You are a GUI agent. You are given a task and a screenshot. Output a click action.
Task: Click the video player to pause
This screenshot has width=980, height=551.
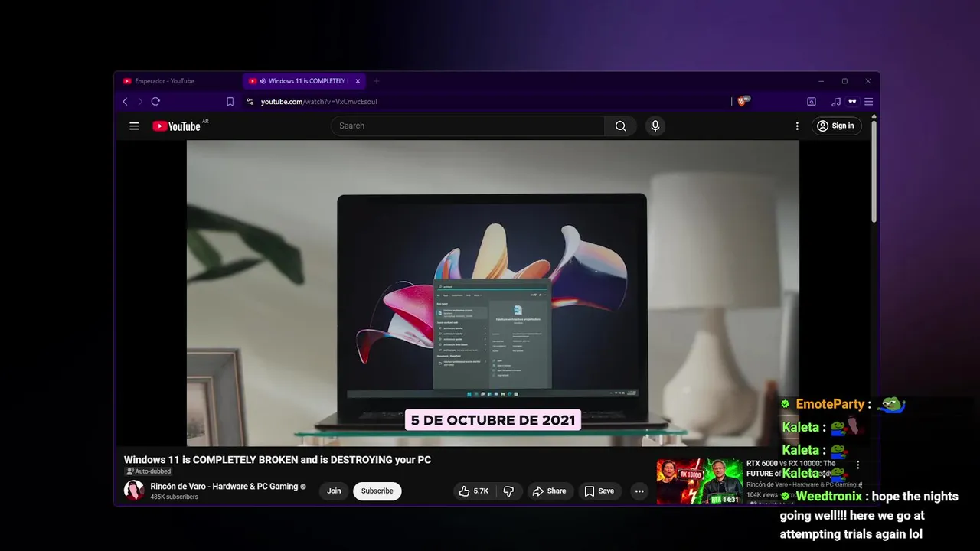click(x=492, y=293)
